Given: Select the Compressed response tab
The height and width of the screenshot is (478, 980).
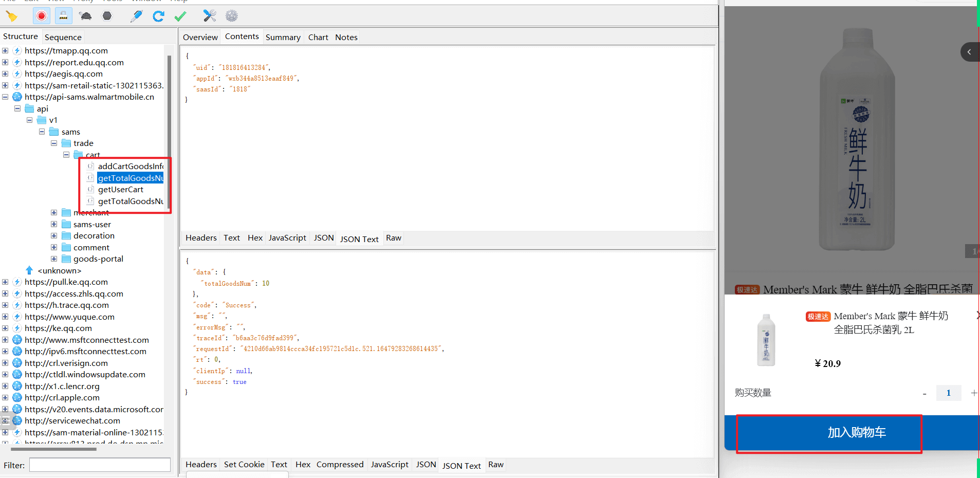Looking at the screenshot, I should pyautogui.click(x=340, y=465).
